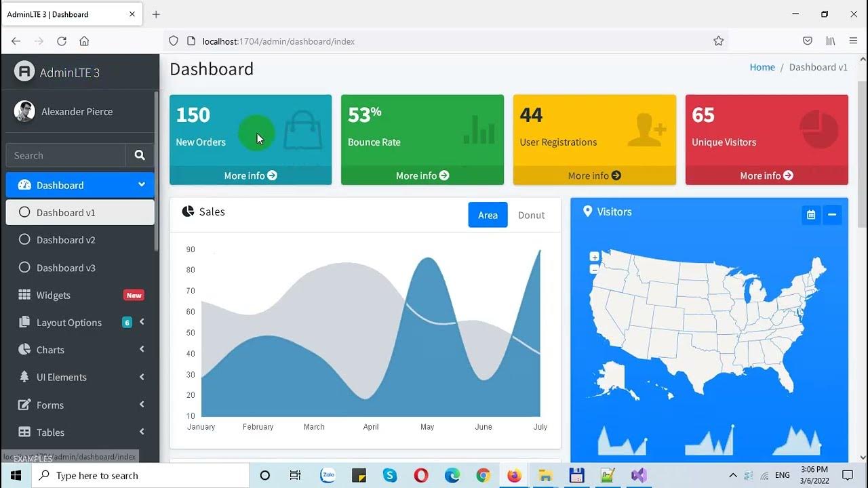Screen dimensions: 868x488
Task: Click the Visitors map marker icon
Action: tap(588, 211)
